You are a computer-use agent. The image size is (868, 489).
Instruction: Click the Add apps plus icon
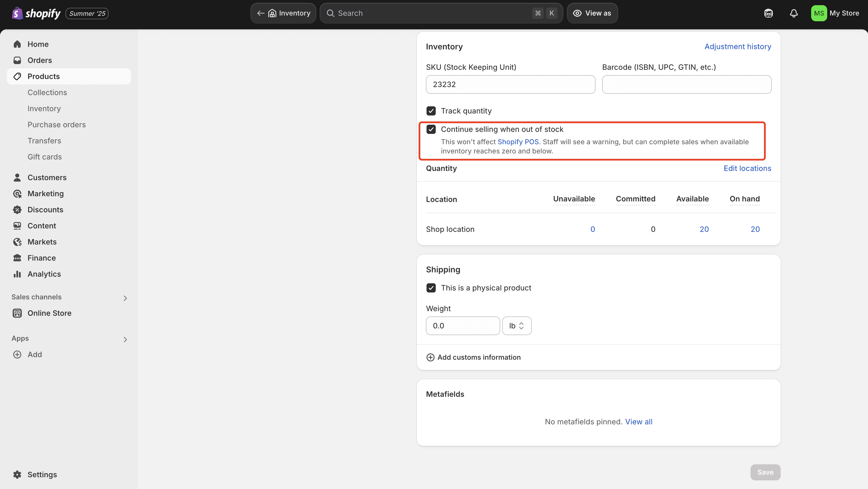(x=17, y=354)
